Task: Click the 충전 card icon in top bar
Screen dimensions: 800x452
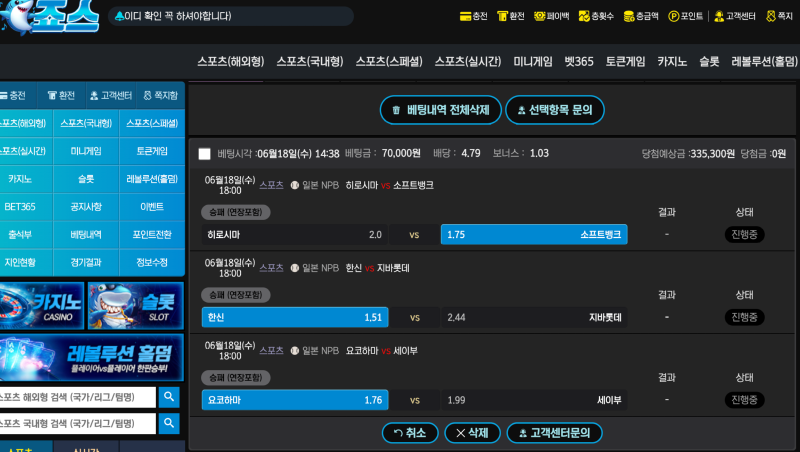Action: 465,16
